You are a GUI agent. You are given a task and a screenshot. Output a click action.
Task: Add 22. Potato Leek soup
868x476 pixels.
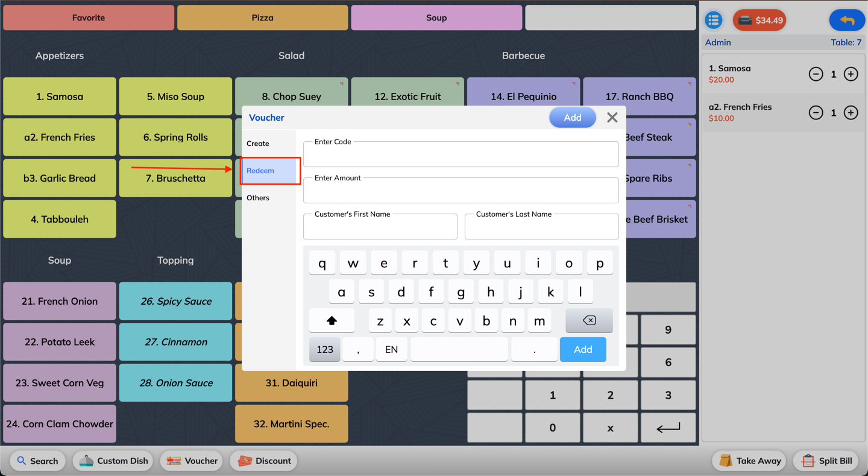pyautogui.click(x=60, y=342)
